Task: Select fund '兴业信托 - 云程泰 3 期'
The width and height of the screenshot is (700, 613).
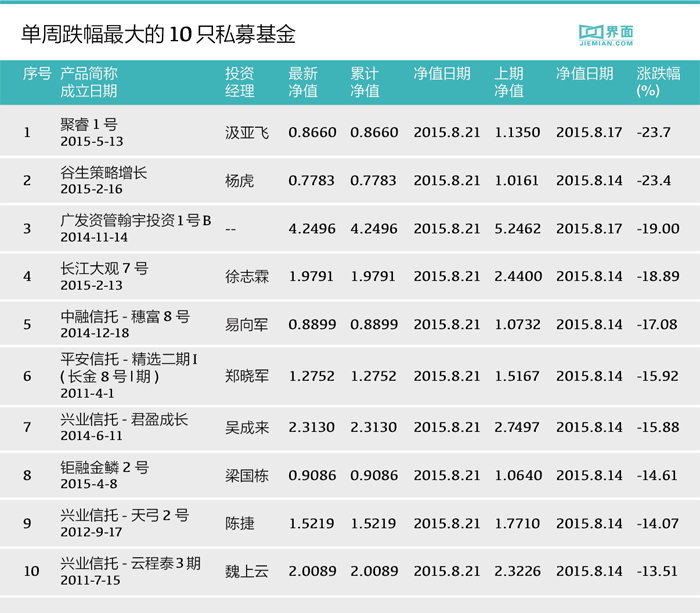Action: point(130,563)
